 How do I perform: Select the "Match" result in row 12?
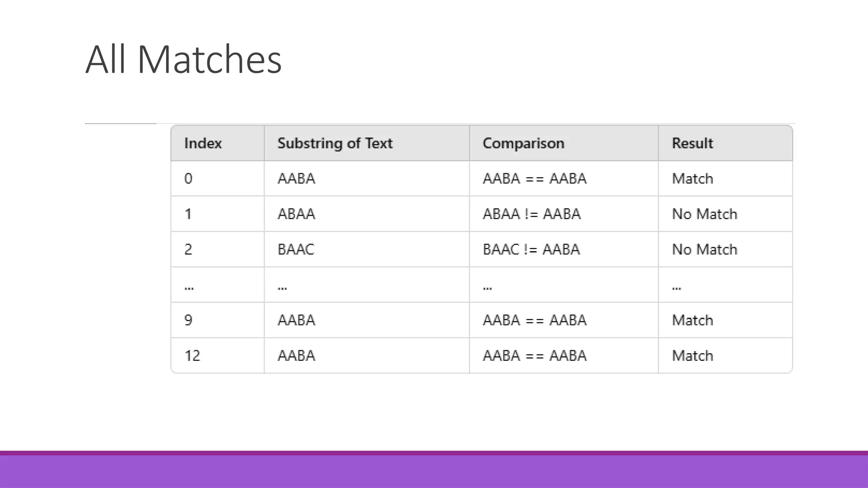tap(693, 355)
